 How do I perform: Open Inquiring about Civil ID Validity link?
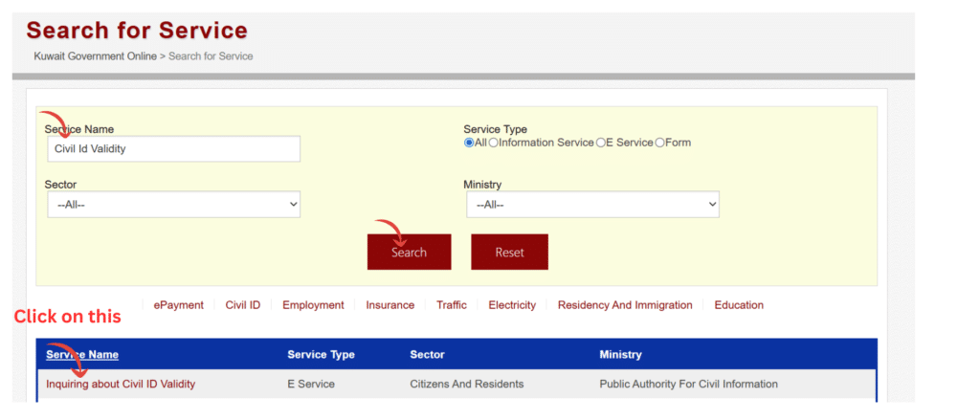pyautogui.click(x=121, y=384)
